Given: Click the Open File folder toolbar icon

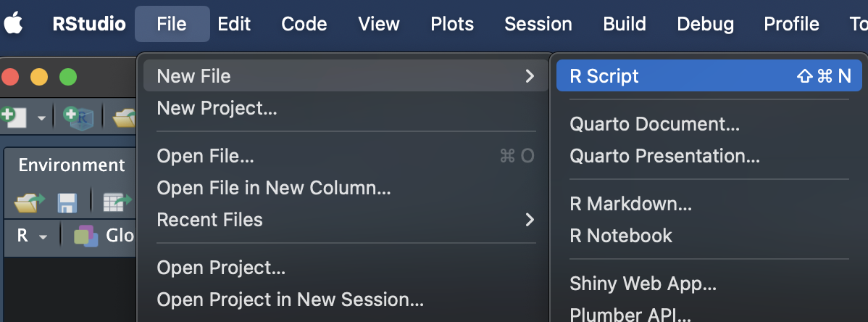Looking at the screenshot, I should click(x=126, y=116).
